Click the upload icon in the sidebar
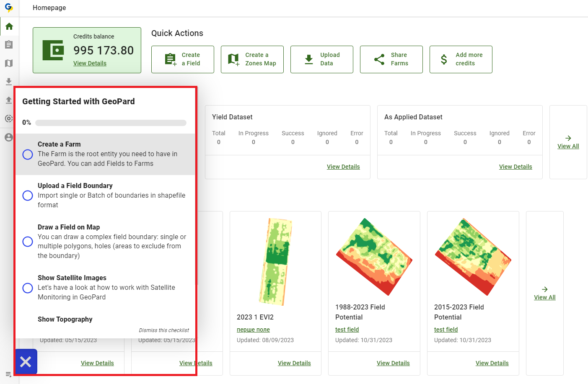The width and height of the screenshot is (588, 384). click(x=9, y=100)
